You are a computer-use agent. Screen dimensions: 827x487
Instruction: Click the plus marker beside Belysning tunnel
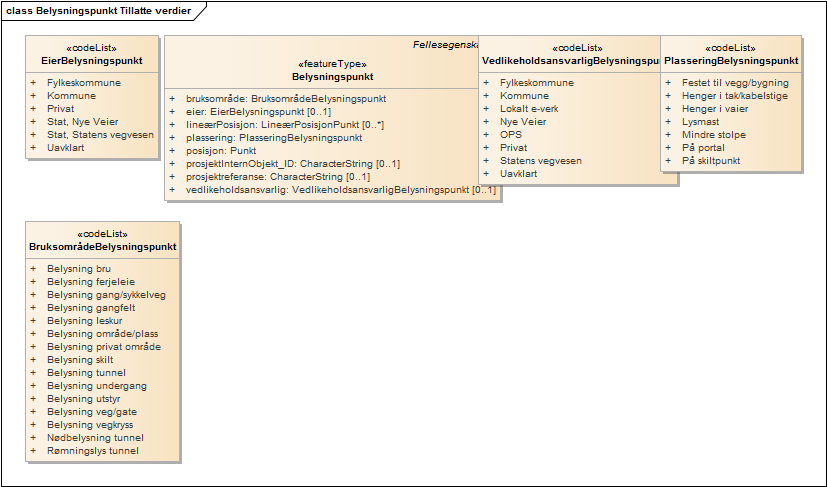click(33, 373)
